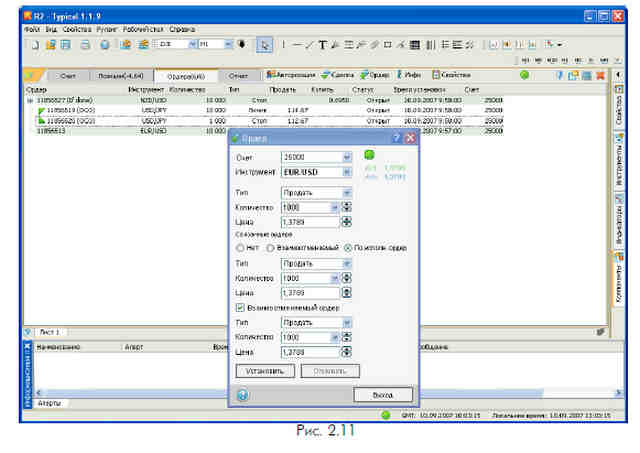Click the Авторизация toolbar button

[x=291, y=75]
